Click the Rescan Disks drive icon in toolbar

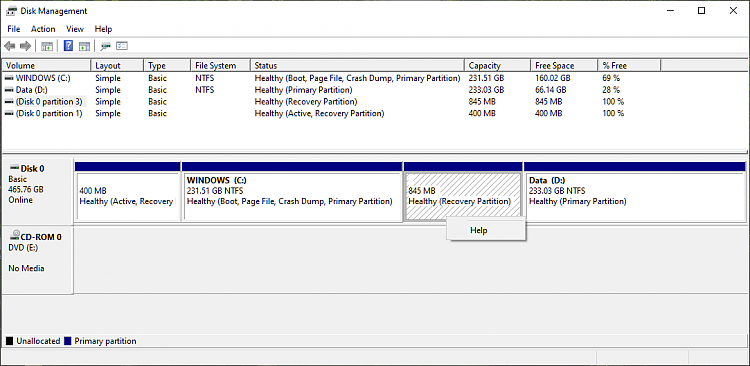click(x=106, y=46)
